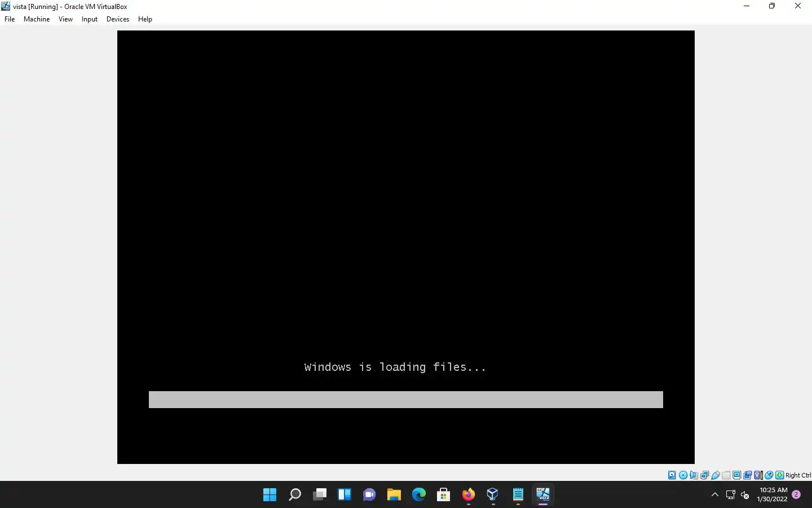Minimize the VirtualBox VM window
Screen dimensions: 812x508
coord(747,6)
